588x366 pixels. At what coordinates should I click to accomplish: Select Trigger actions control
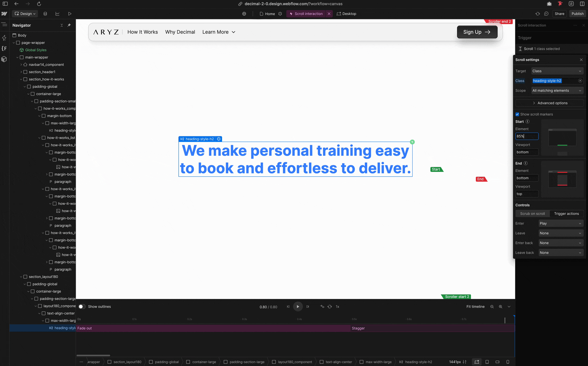pyautogui.click(x=566, y=214)
